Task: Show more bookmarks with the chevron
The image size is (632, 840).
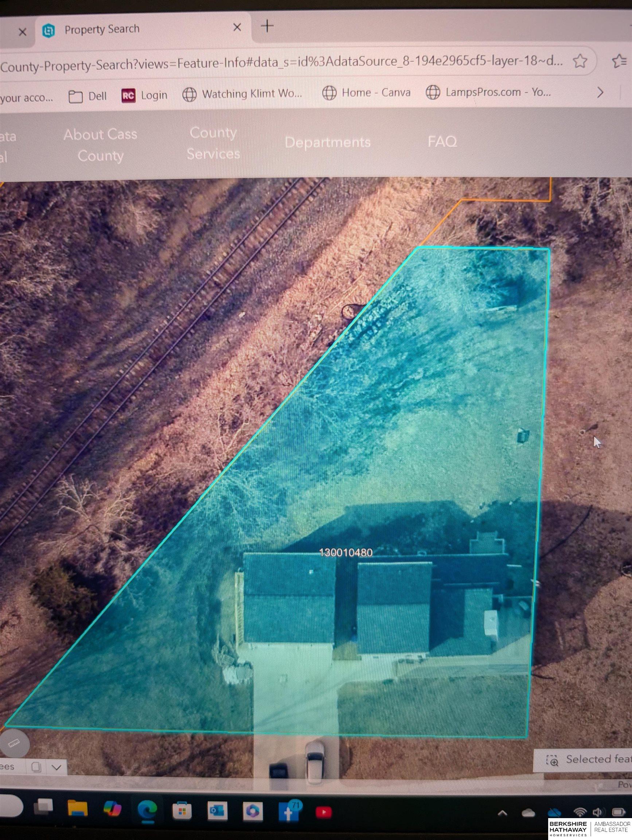Action: (600, 92)
